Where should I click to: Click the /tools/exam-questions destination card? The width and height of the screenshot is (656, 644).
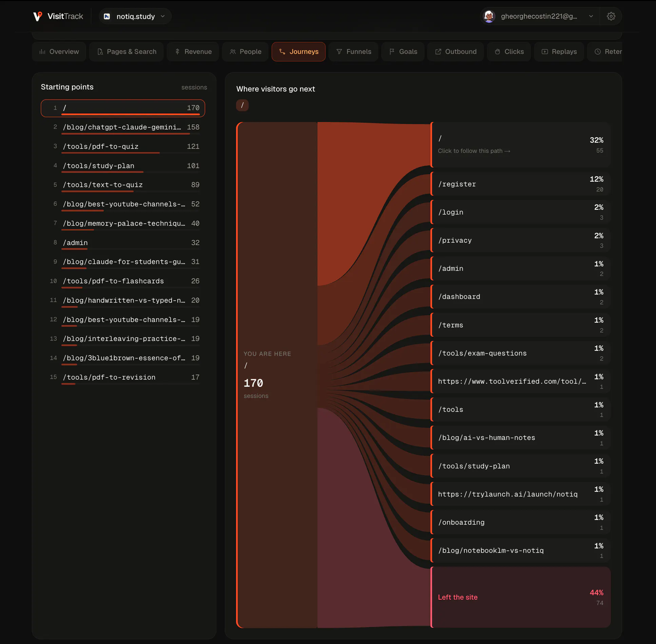click(521, 353)
